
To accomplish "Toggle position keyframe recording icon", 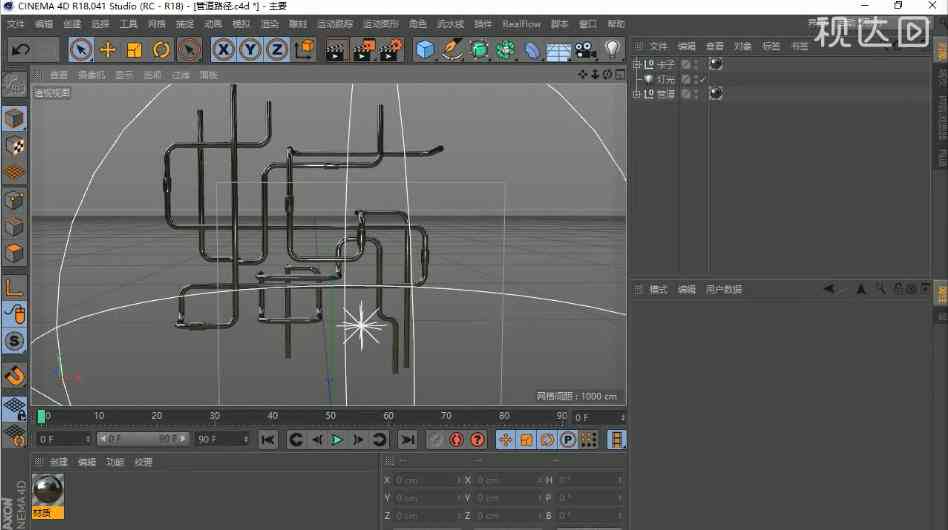I will pos(505,439).
